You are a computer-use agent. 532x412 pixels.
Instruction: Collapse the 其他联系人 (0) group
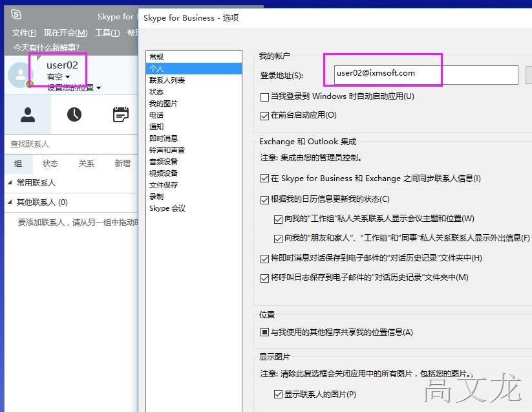pyautogui.click(x=10, y=202)
